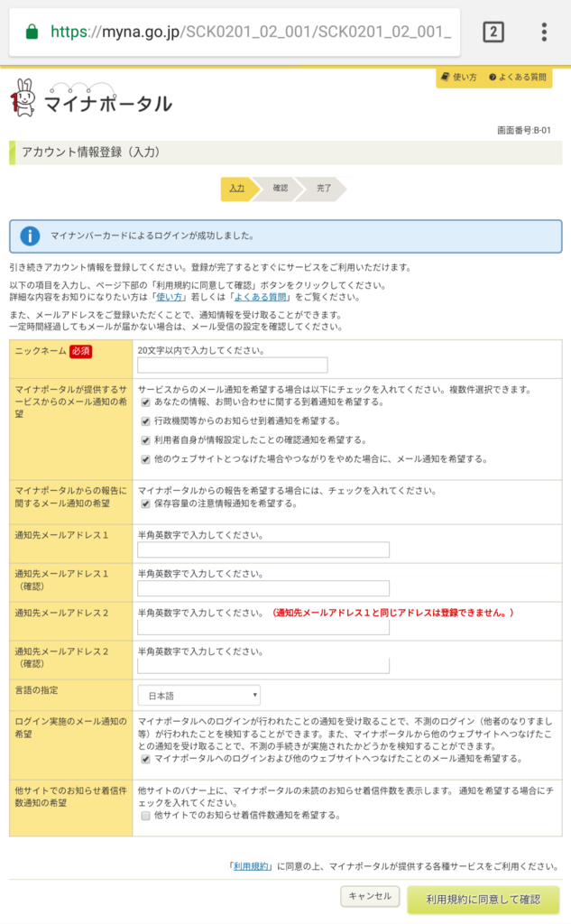The width and height of the screenshot is (571, 924).
Task: Select the 完了 step in progress indicator
Action: pos(324,189)
